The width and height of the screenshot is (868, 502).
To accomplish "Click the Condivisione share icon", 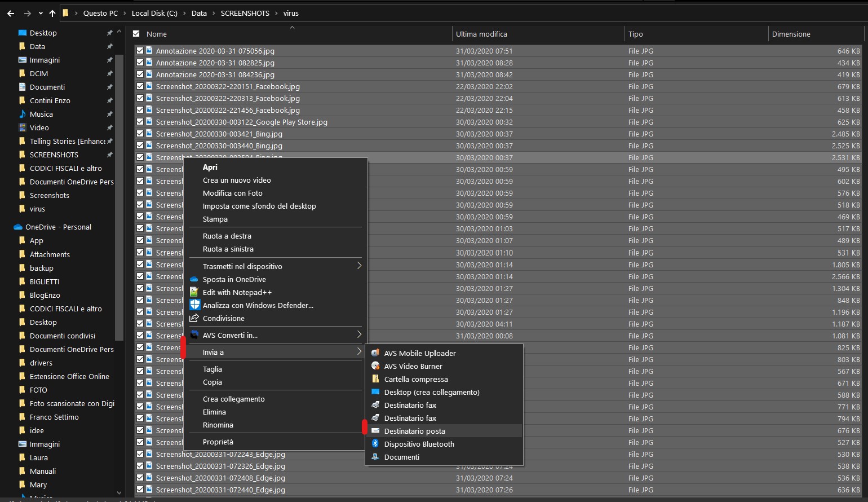I will click(x=194, y=318).
